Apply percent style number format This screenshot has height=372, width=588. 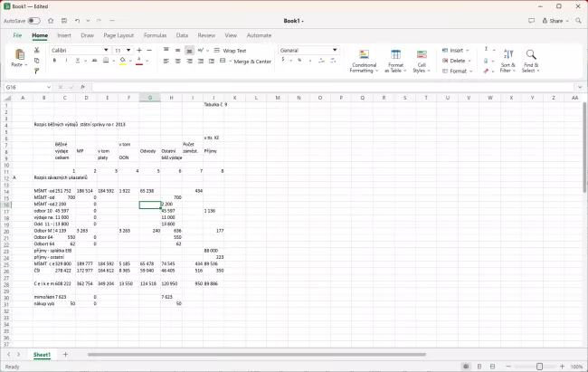click(299, 60)
